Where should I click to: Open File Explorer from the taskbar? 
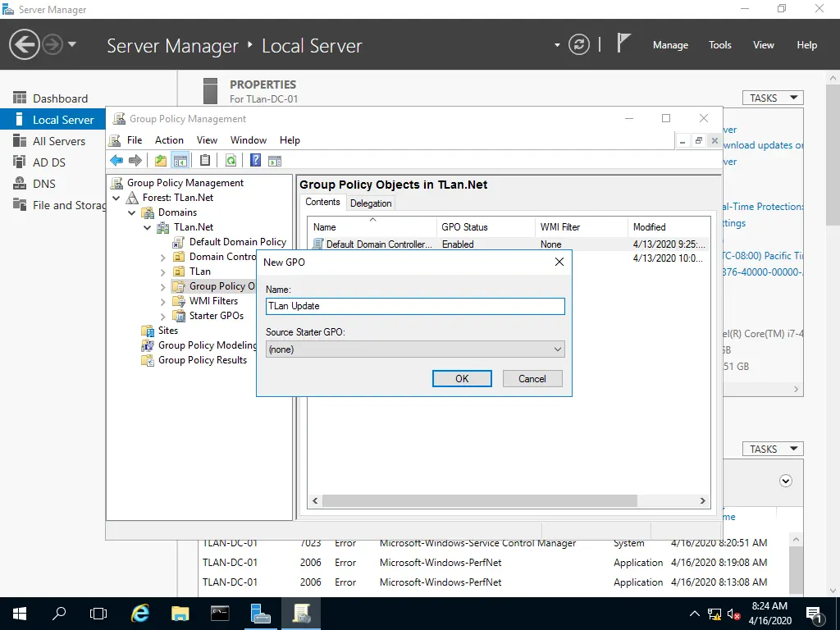[180, 614]
